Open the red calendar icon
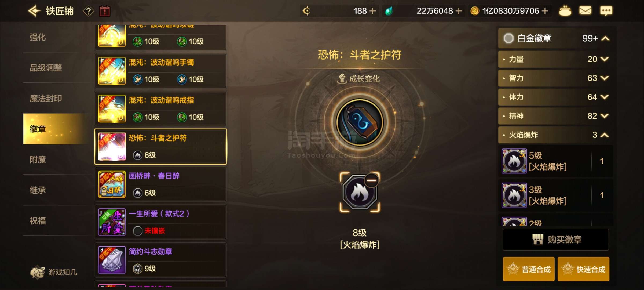 (105, 11)
